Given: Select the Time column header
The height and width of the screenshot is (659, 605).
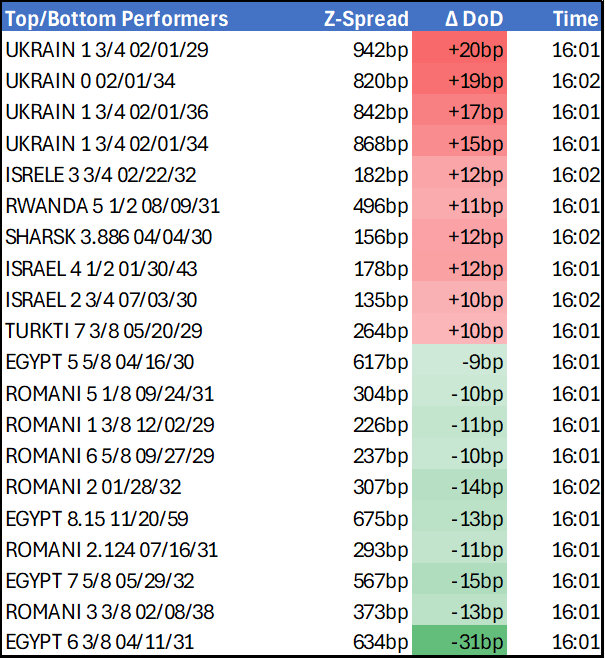Looking at the screenshot, I should pos(575,19).
